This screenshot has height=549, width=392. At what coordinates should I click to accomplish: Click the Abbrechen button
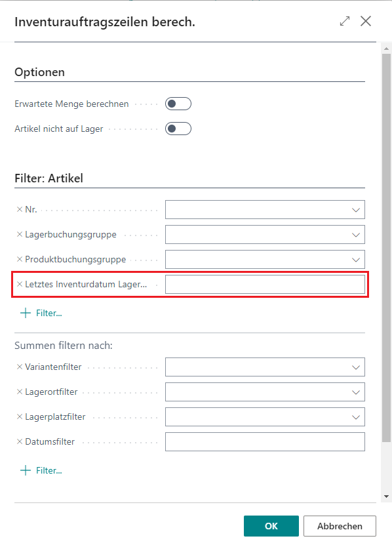click(340, 526)
